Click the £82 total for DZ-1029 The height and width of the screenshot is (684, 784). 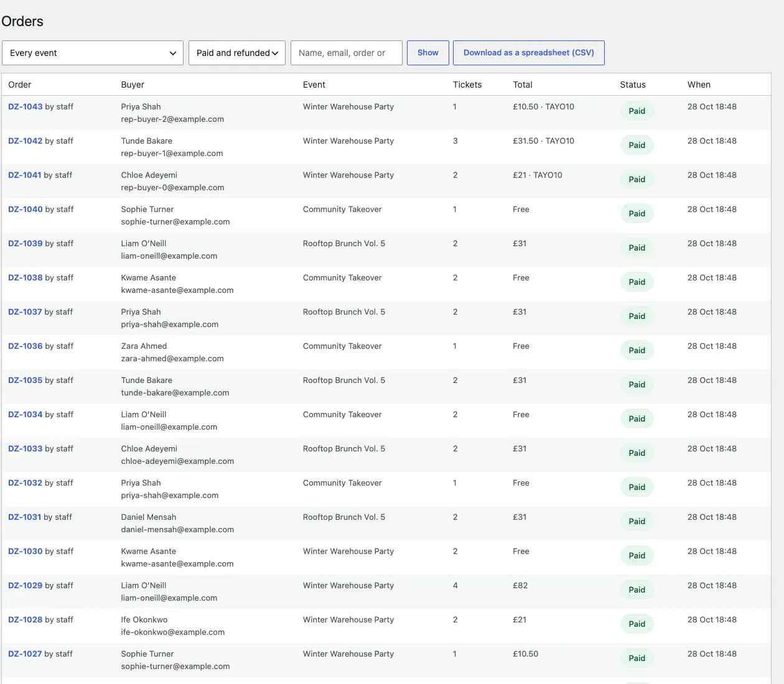(x=520, y=586)
